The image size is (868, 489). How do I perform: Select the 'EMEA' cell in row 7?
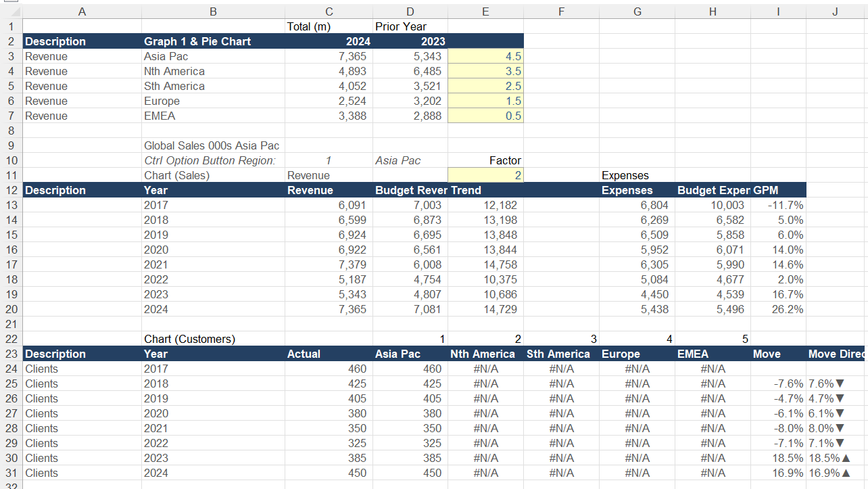pyautogui.click(x=213, y=116)
